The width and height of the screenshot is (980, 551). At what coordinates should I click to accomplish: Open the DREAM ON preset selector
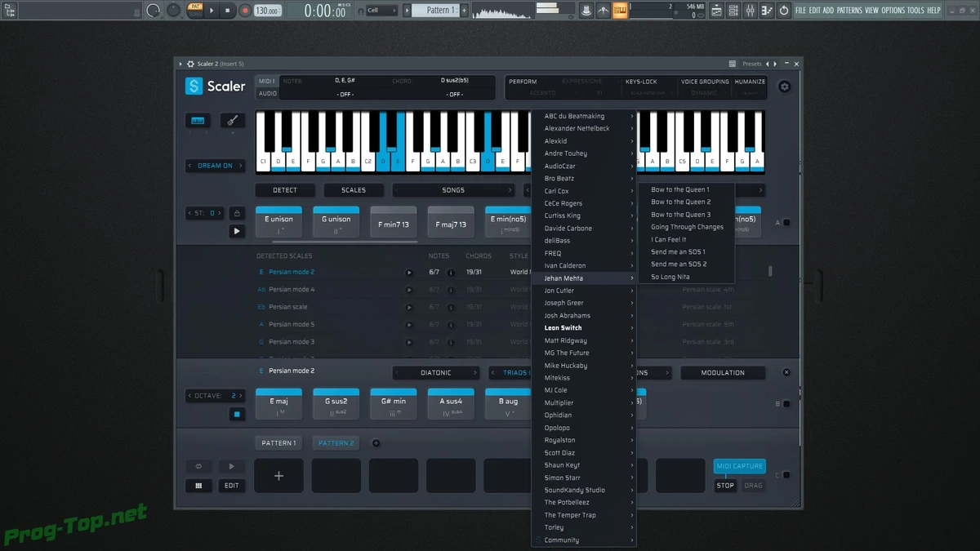pyautogui.click(x=215, y=166)
